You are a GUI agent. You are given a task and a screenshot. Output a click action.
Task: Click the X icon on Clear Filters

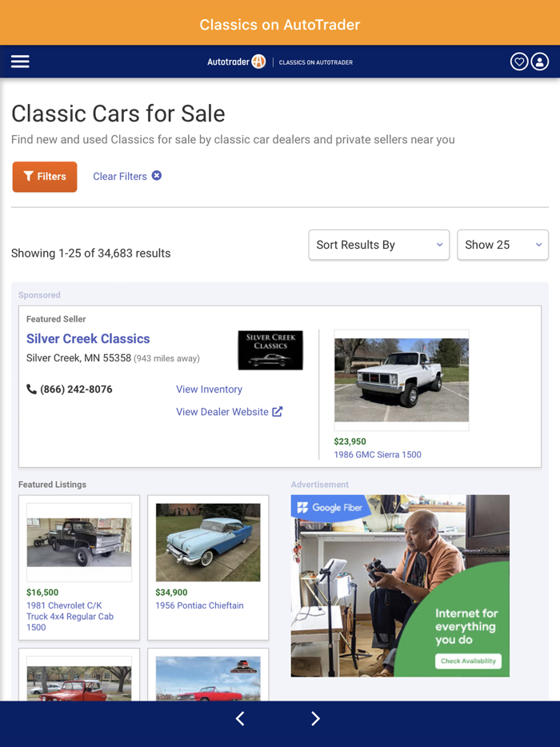point(156,176)
